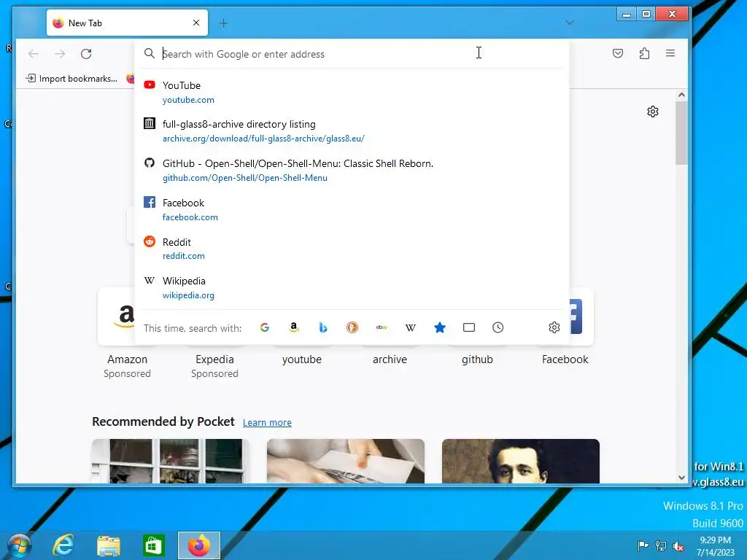The width and height of the screenshot is (747, 560).
Task: Open search settings gear in dropdown
Action: [x=554, y=327]
